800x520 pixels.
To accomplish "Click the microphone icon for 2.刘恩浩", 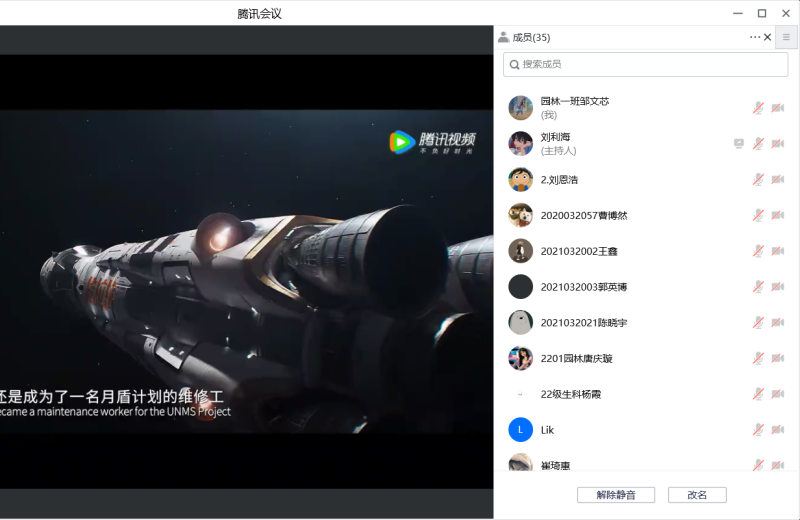I will [x=758, y=180].
